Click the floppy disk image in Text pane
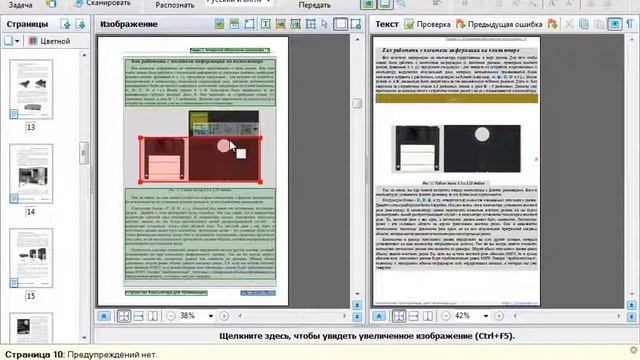The height and width of the screenshot is (360, 640). coord(456,149)
